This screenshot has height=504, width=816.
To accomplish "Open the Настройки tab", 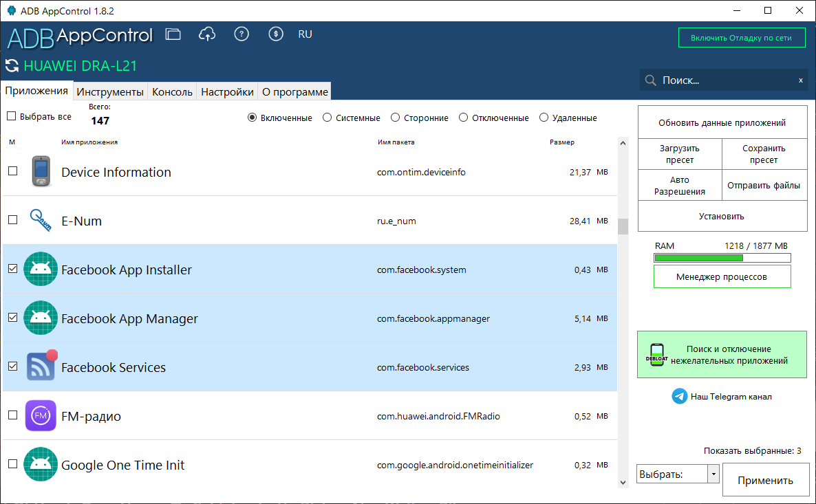I will point(228,92).
